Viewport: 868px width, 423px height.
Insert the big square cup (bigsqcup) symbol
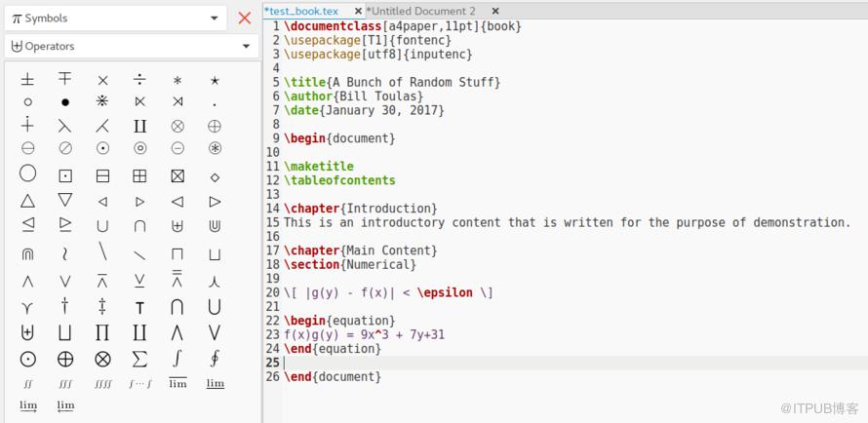tap(65, 332)
